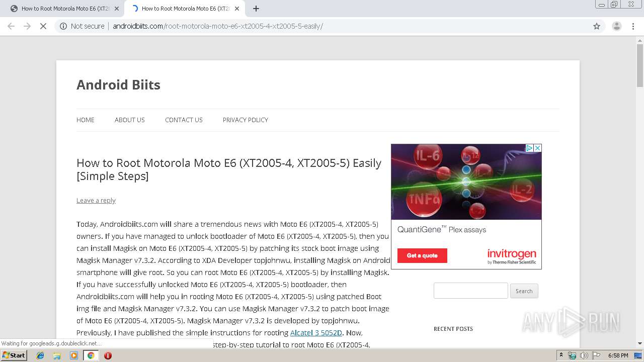Open the Not secure site info icon

pyautogui.click(x=63, y=26)
